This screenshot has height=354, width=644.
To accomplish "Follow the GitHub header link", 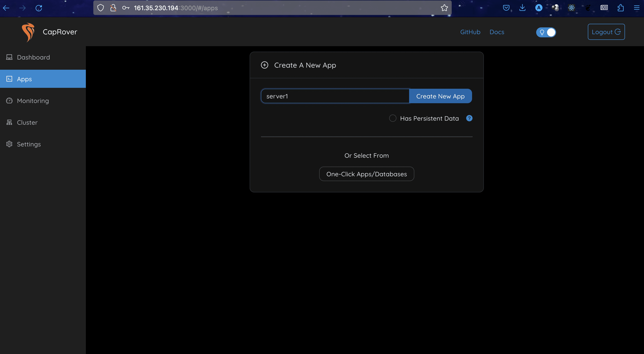I will 470,32.
